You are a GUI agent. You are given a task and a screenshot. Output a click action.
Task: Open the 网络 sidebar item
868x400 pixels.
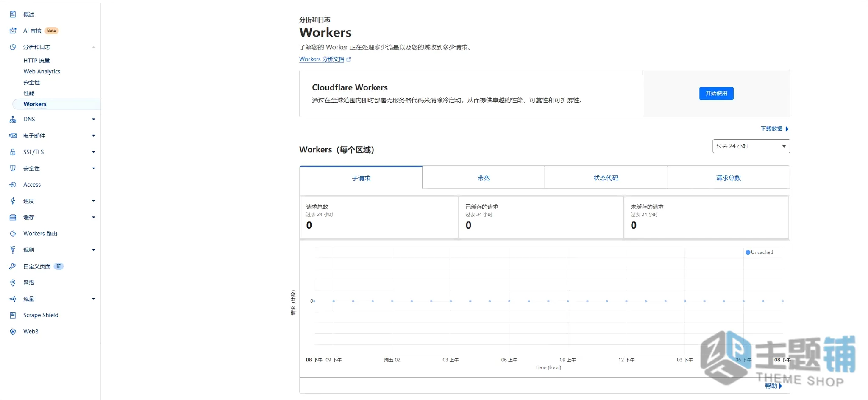[x=29, y=283]
